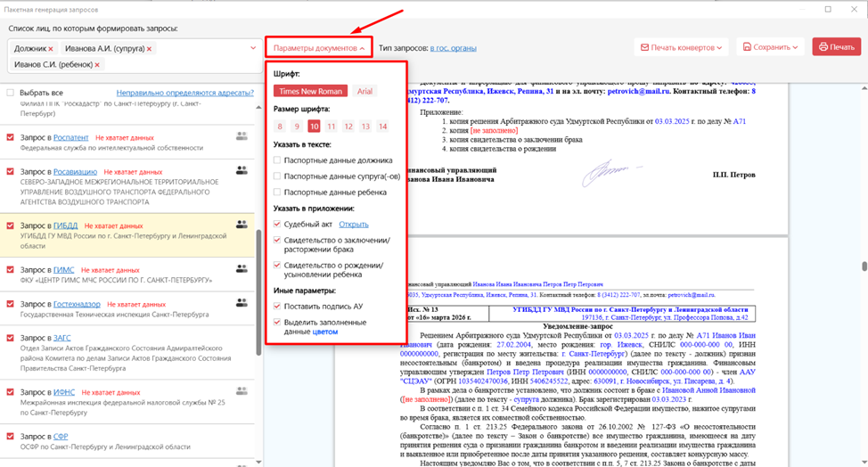Click the people icon in the ИФНС row

pyautogui.click(x=241, y=391)
